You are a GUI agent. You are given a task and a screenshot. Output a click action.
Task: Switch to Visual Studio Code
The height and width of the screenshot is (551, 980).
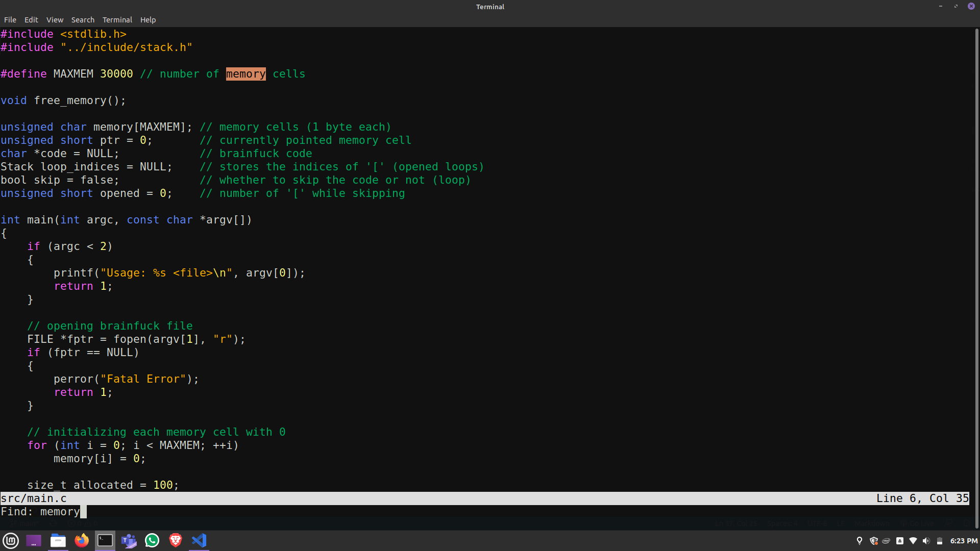pos(199,540)
